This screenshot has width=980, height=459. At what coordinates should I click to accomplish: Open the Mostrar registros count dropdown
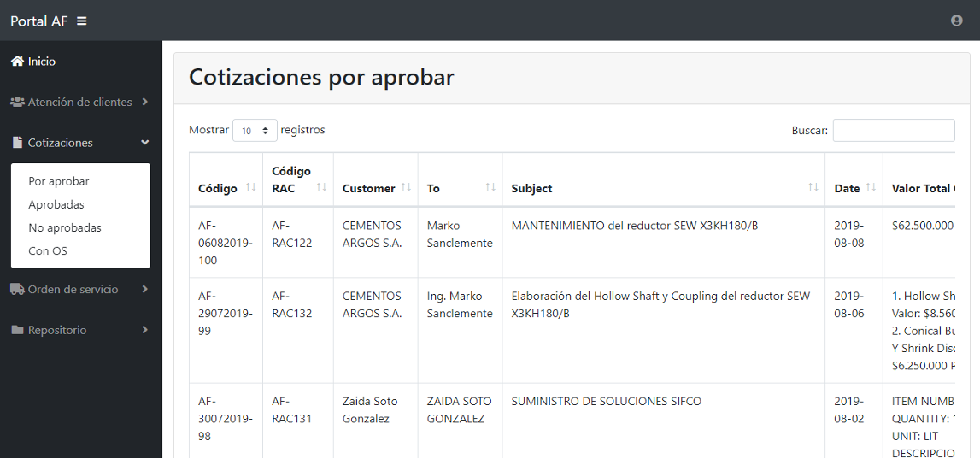pos(255,131)
